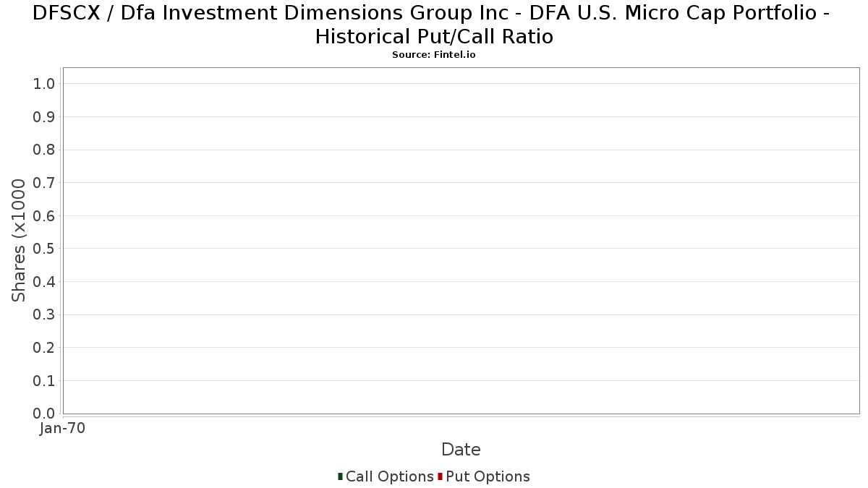
Task: Toggle the Put Options legend label
Action: 488,476
